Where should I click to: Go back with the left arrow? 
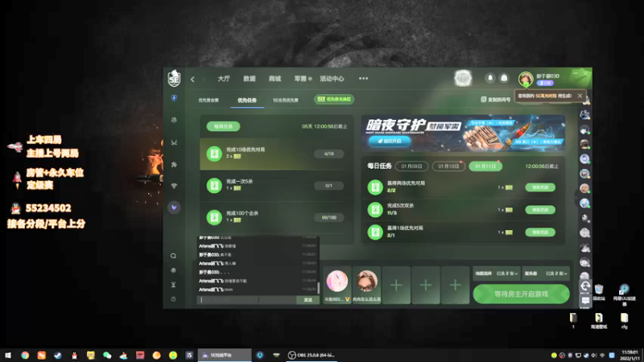(192, 79)
